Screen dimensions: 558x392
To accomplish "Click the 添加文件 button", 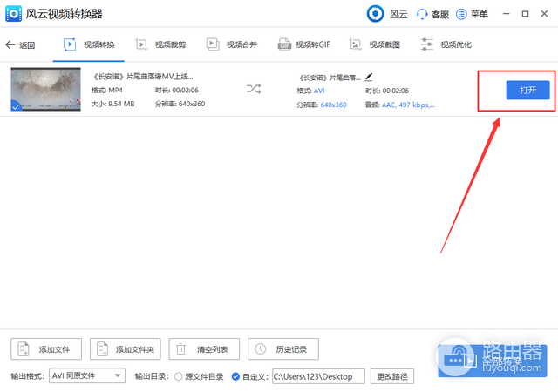I will tap(46, 349).
